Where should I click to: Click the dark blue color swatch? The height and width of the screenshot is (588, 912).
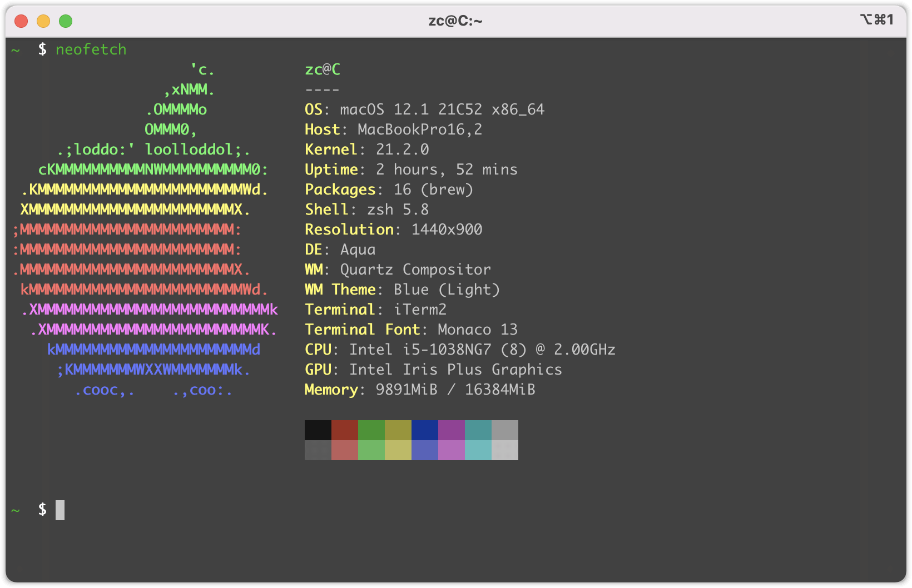pos(425,430)
